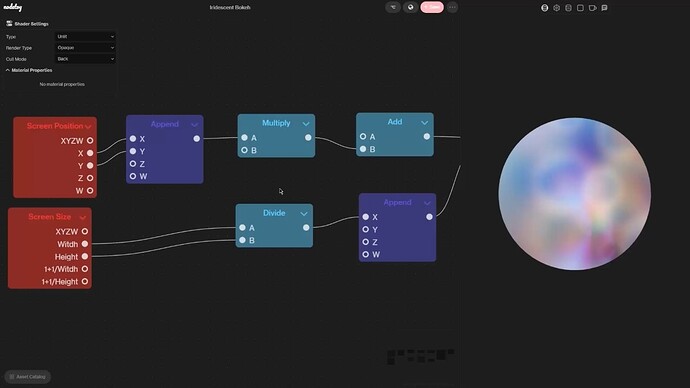
Task: Click the Iridescent Bokeh title
Action: 230,7
